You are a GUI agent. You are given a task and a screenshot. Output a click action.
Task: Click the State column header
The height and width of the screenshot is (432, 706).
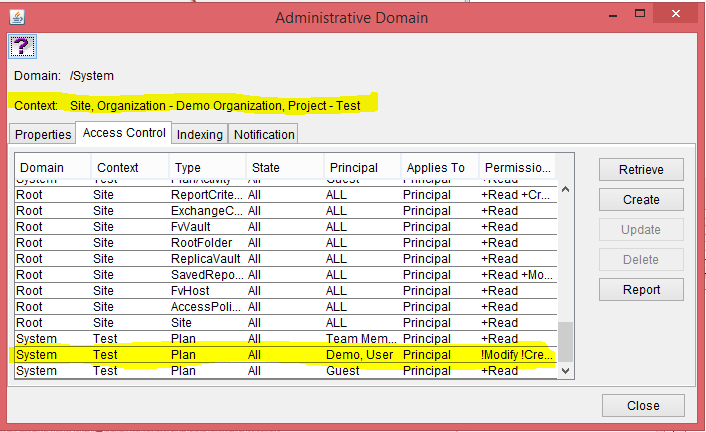285,168
